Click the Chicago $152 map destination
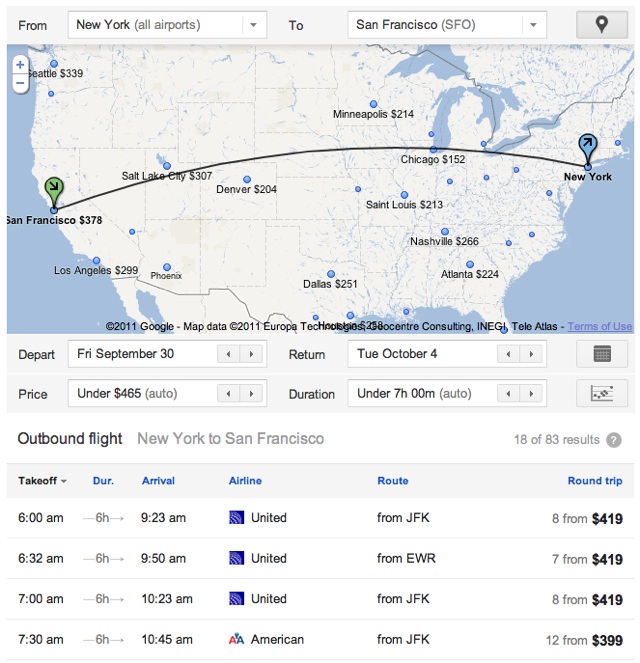This screenshot has width=640, height=663. [433, 151]
